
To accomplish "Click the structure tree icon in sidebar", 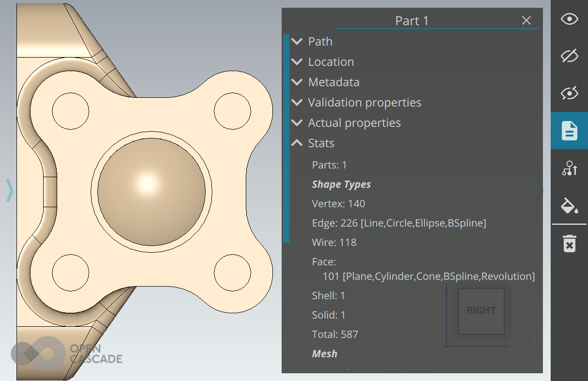I will (x=569, y=168).
